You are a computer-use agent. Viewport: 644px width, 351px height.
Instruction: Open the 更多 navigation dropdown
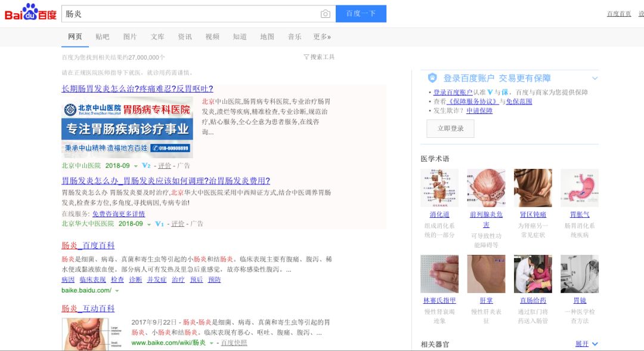pyautogui.click(x=321, y=36)
